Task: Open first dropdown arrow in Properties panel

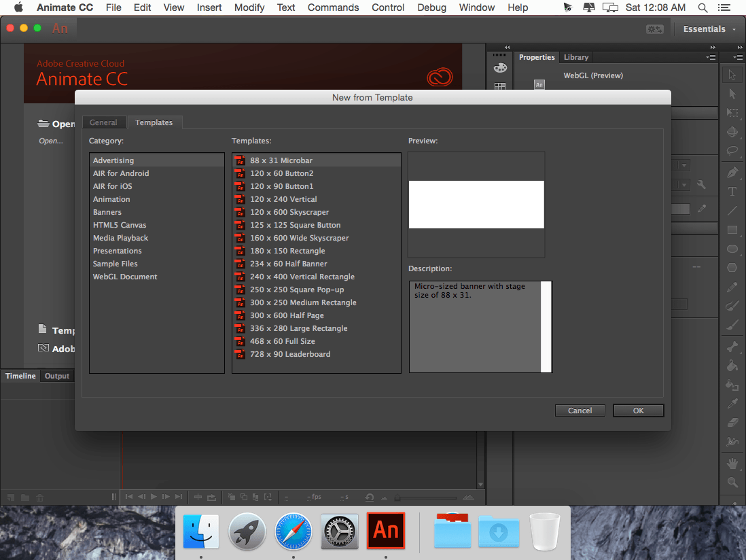Action: [684, 165]
